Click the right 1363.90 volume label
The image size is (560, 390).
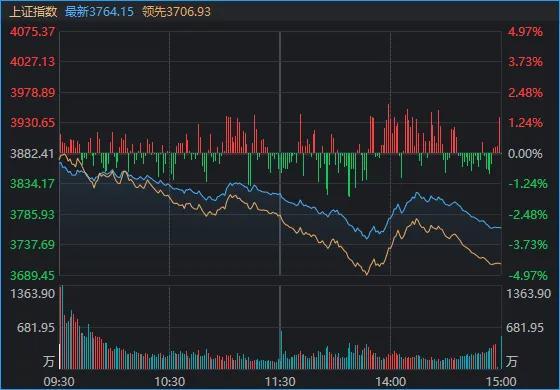529,294
